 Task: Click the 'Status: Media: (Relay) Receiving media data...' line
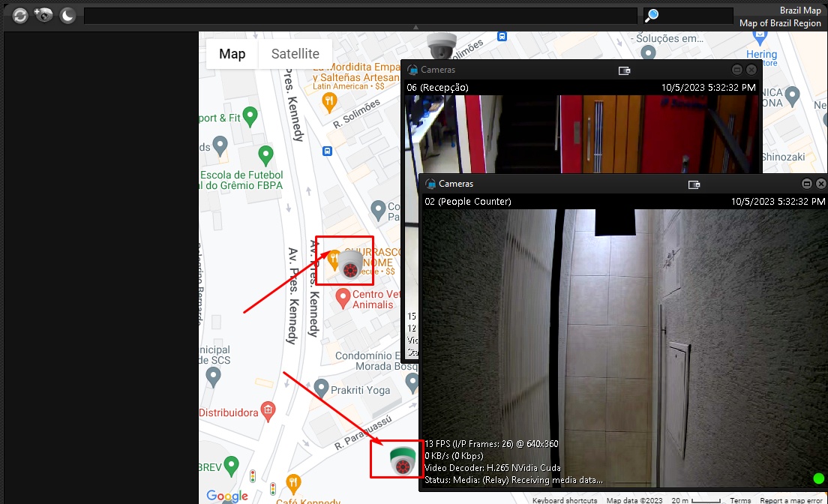pyautogui.click(x=513, y=480)
